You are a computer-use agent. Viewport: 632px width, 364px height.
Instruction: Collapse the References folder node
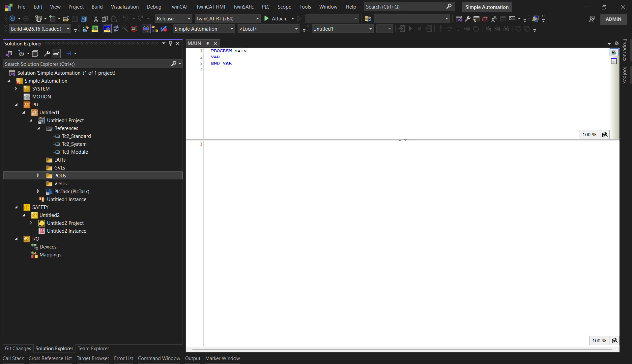coord(38,128)
